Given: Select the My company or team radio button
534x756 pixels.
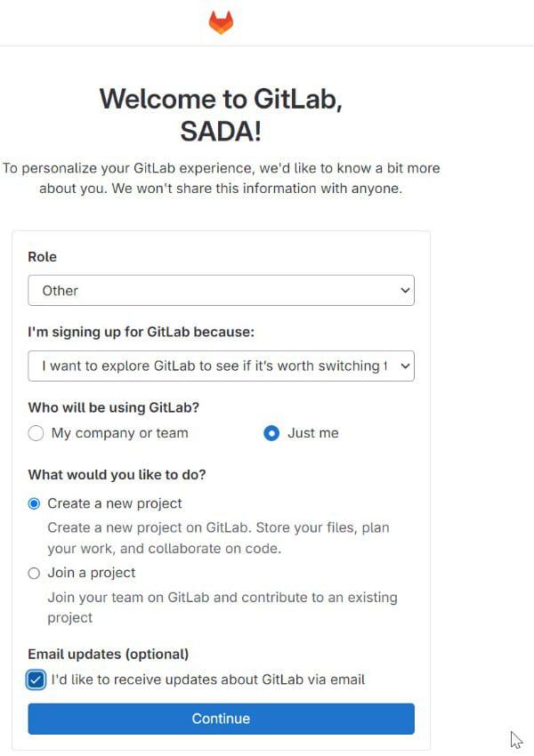Looking at the screenshot, I should tap(36, 433).
